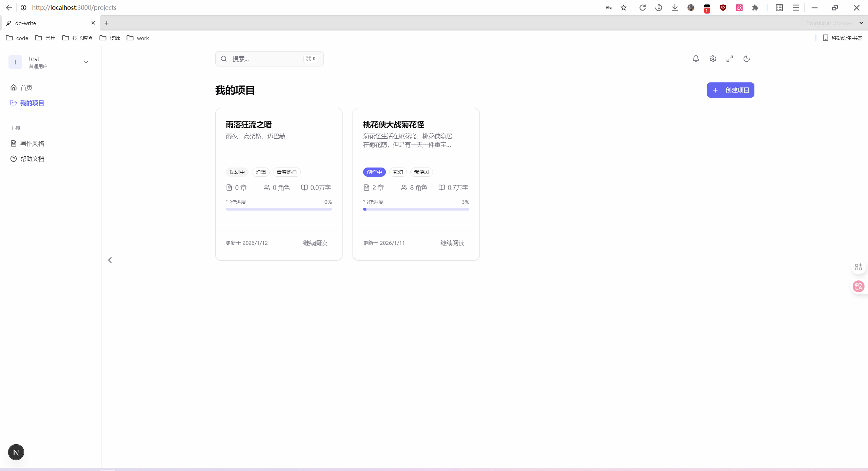Click the fullscreen expand arrows icon
This screenshot has width=868, height=471.
729,59
